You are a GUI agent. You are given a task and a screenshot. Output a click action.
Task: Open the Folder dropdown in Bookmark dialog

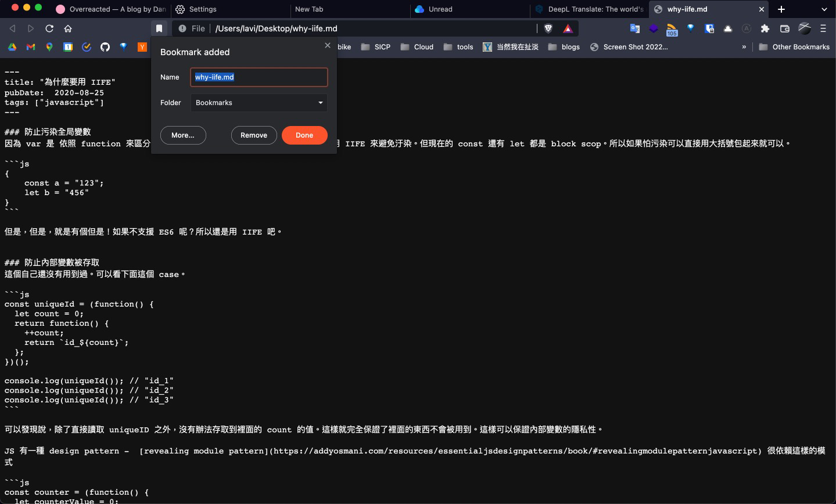coord(259,103)
